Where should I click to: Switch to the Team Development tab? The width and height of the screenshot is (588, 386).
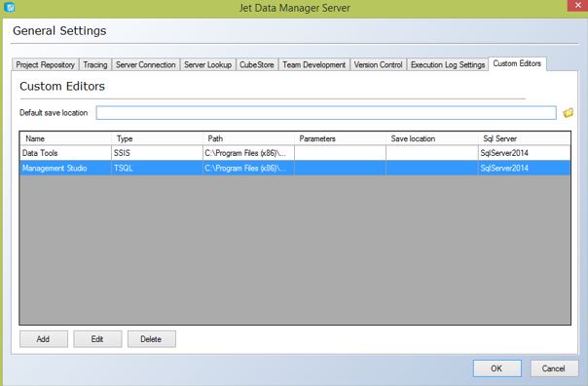313,64
